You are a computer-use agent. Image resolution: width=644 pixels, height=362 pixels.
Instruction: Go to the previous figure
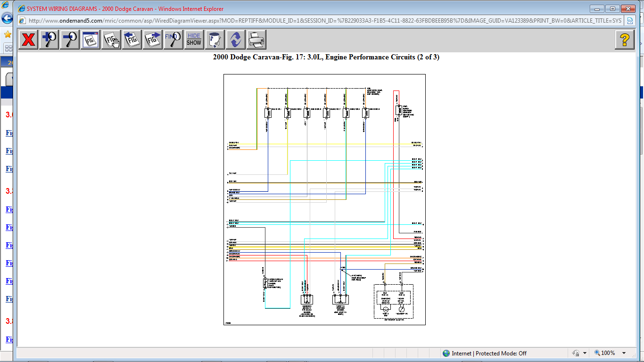tap(132, 40)
